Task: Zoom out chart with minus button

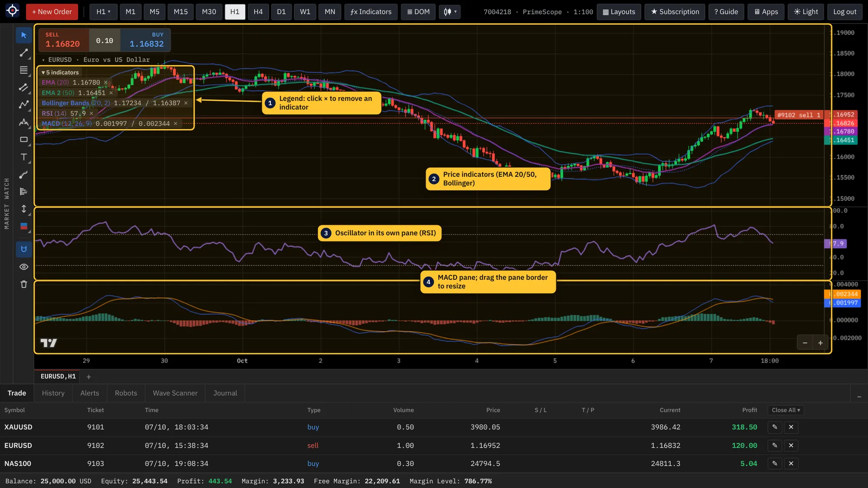Action: point(805,343)
